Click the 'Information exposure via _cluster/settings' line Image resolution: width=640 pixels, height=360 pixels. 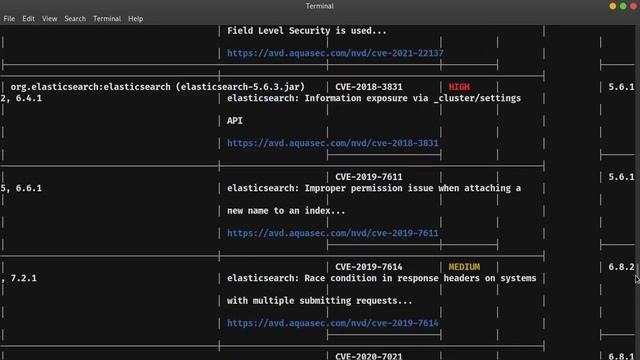[374, 98]
